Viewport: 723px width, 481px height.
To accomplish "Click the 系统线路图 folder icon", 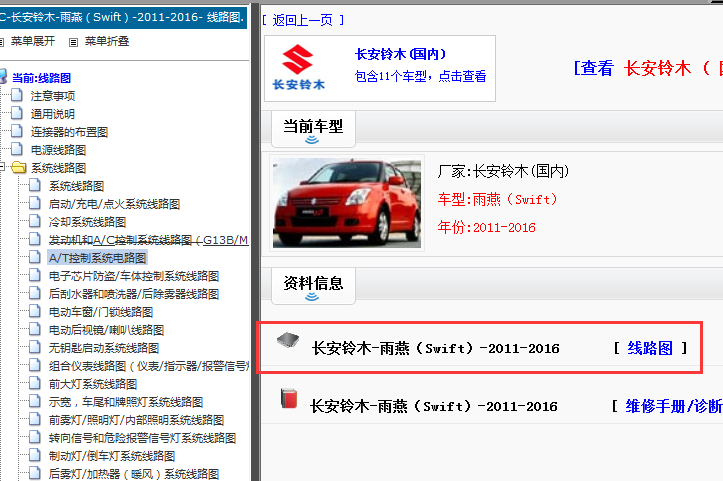I will tap(18, 167).
